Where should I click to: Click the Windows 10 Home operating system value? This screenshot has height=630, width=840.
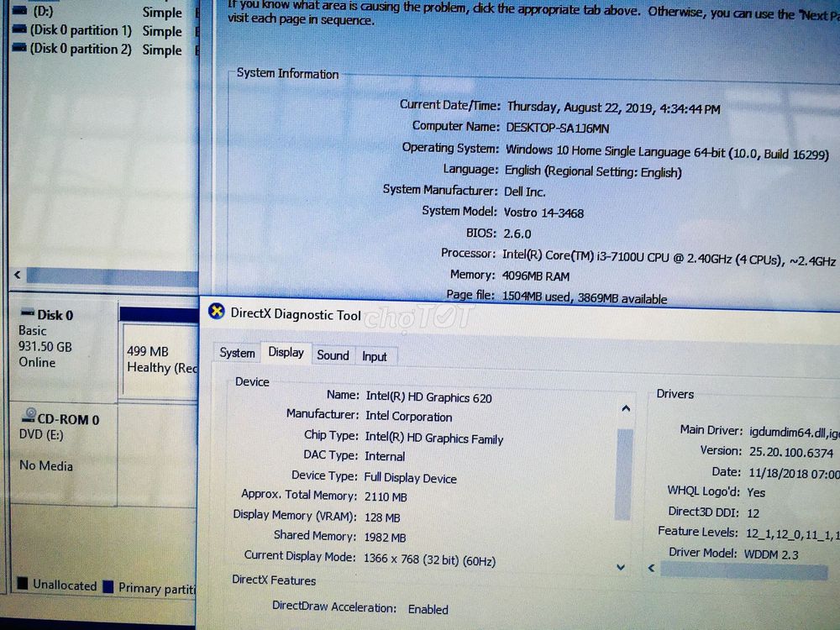point(668,151)
